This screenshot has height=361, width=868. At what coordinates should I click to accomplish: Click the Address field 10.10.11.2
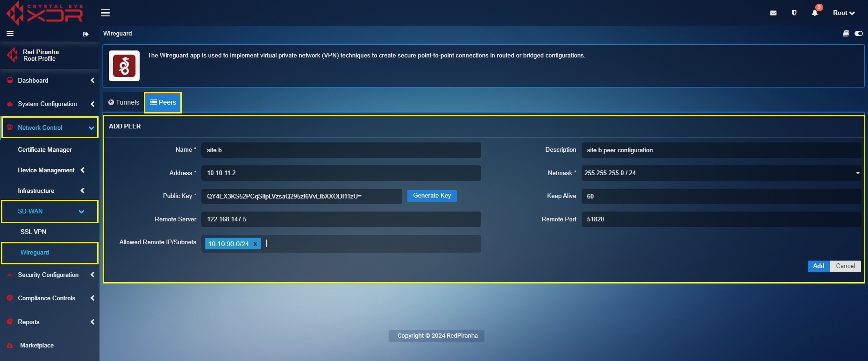341,173
